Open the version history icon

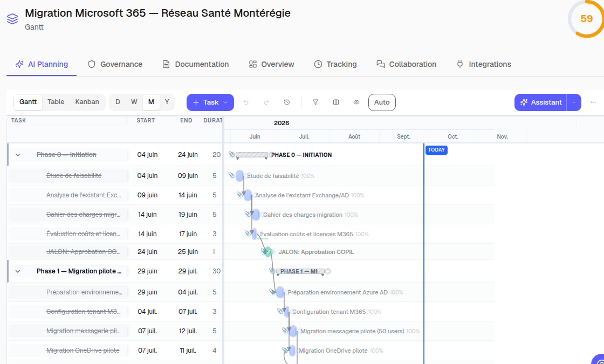(286, 102)
